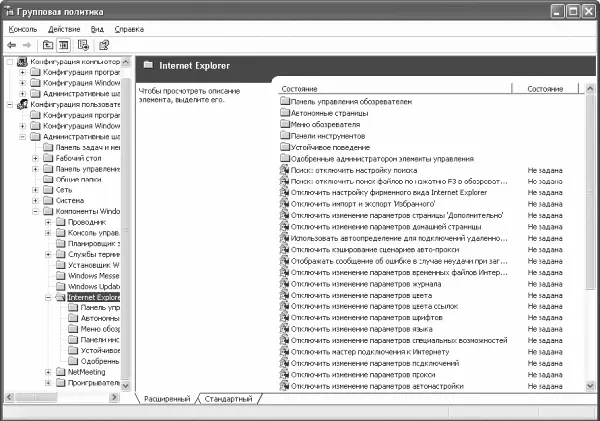
Task: Click the 'Конфигурация пользователя' node icon in the tree
Action: click(x=22, y=103)
